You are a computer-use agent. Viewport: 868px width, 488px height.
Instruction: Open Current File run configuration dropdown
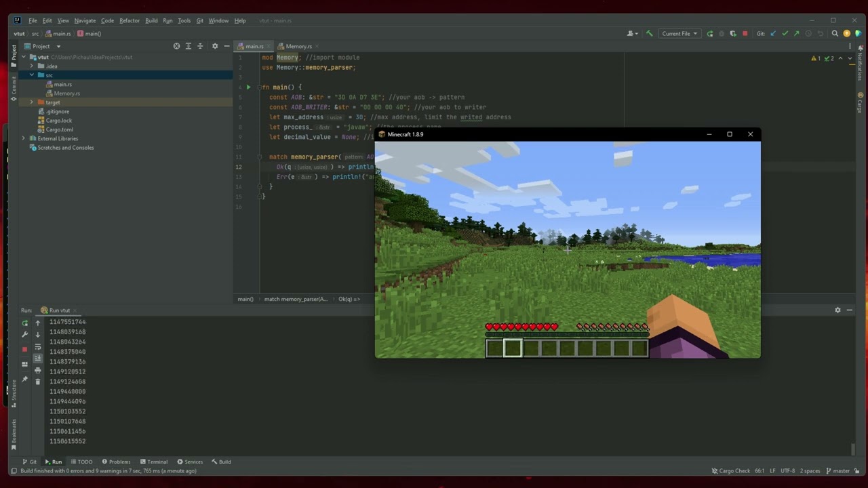coord(680,33)
